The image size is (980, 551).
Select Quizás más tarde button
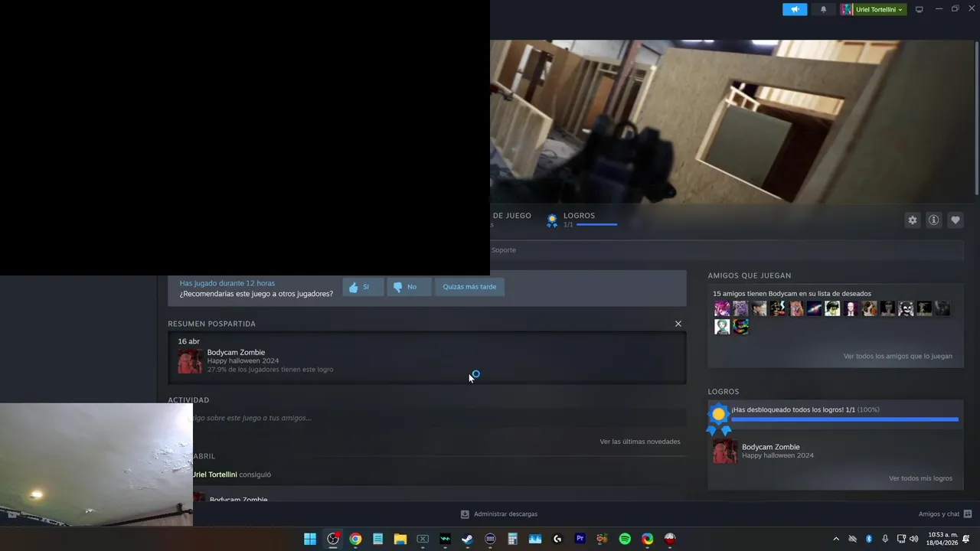point(469,287)
